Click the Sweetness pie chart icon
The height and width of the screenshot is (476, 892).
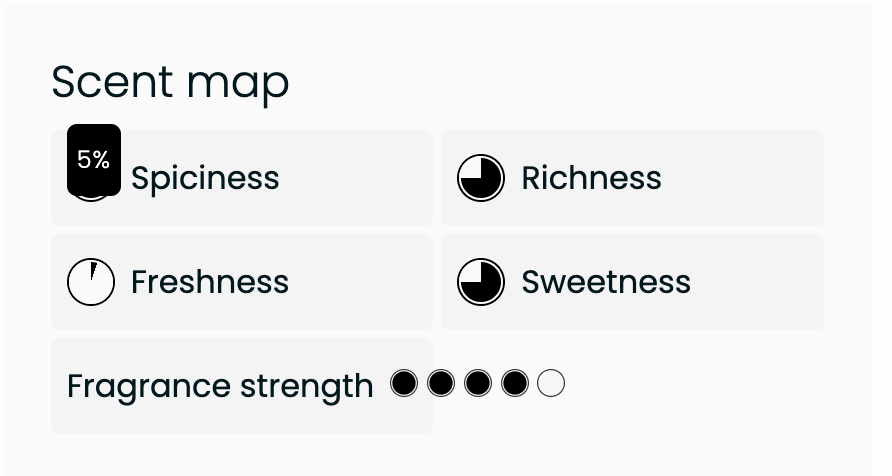click(481, 282)
